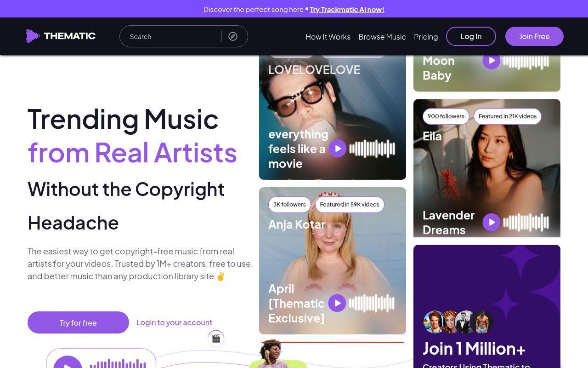Viewport: 588px width, 368px height.
Task: Click "Discover the perfect song here" banner text
Action: coord(254,9)
